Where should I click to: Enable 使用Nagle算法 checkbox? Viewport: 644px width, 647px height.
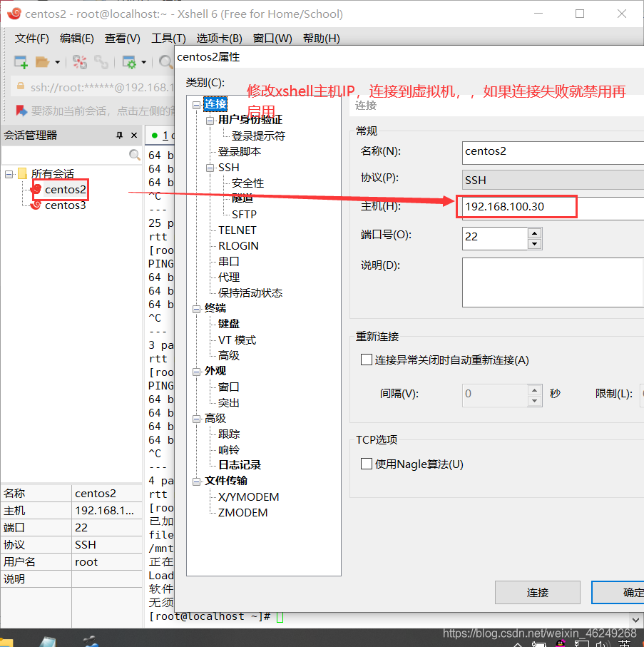367,464
